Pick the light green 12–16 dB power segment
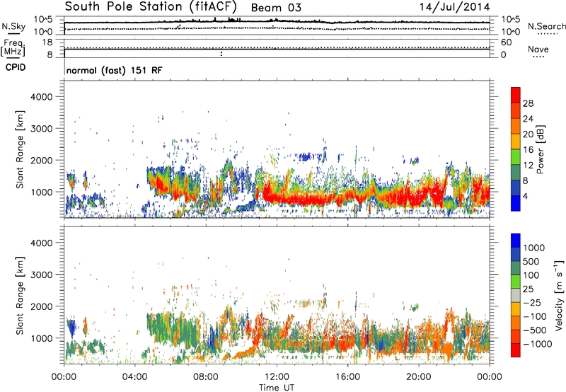This screenshot has width=566, height=392. pyautogui.click(x=516, y=157)
